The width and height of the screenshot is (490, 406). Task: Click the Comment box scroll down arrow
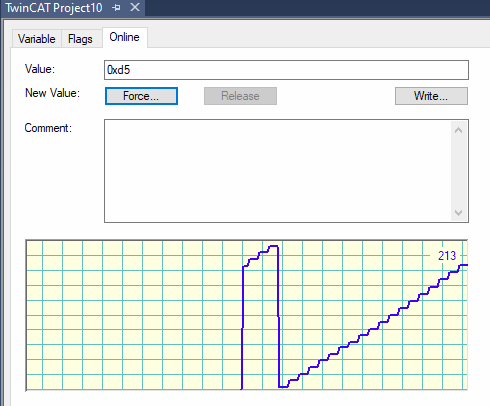pos(459,212)
